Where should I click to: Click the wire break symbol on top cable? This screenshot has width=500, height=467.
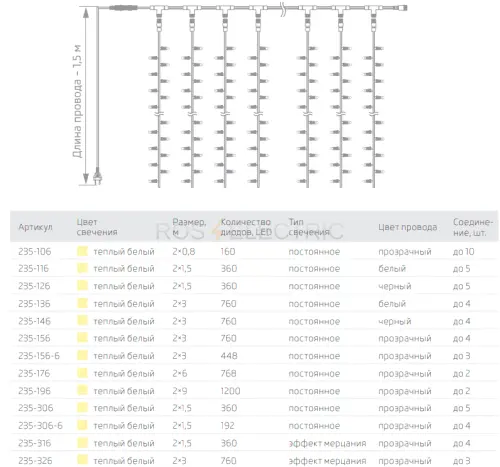point(283,9)
